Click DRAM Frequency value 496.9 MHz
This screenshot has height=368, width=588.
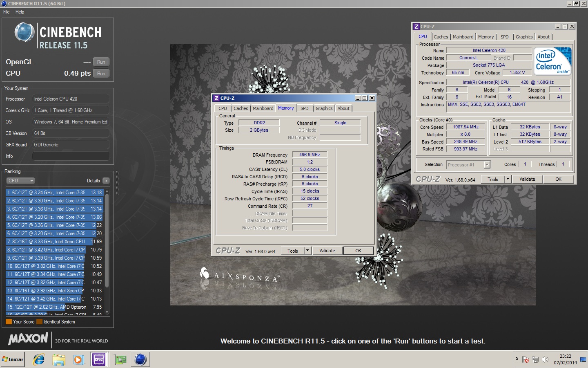(310, 155)
